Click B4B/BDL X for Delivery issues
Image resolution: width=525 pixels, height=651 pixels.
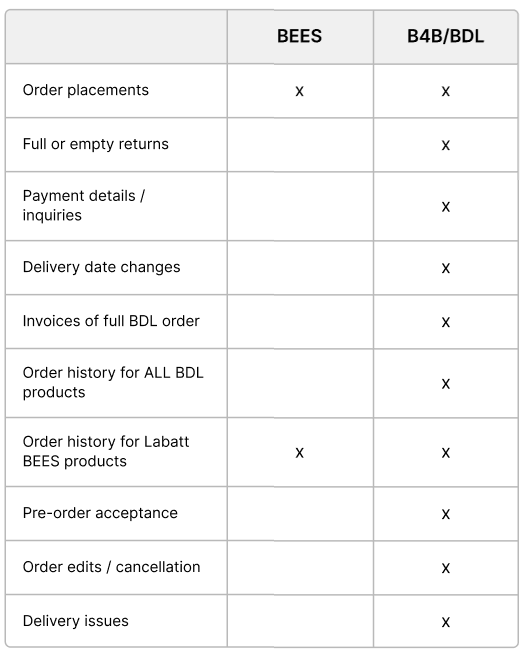pos(445,622)
